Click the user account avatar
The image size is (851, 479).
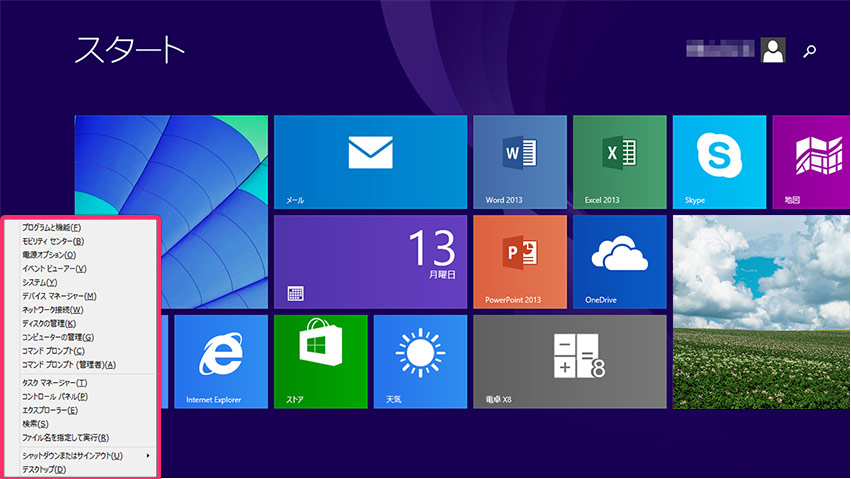(773, 50)
